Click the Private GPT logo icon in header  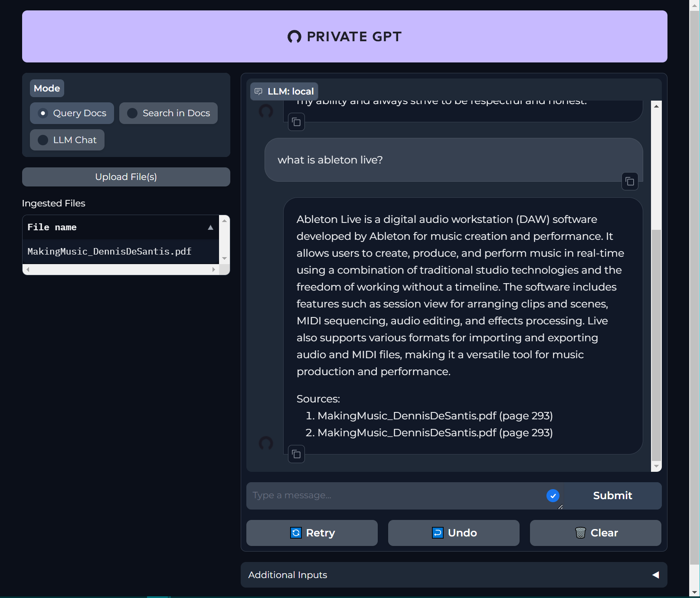(x=294, y=37)
